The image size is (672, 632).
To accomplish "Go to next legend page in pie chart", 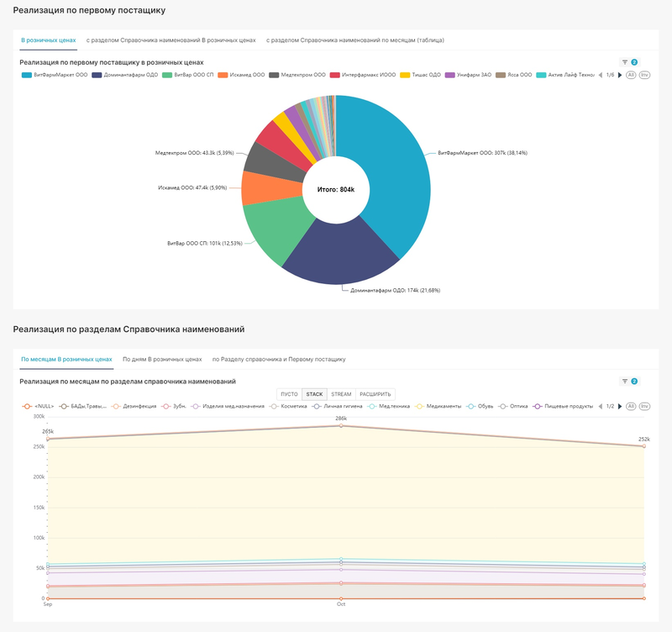I will (x=620, y=75).
